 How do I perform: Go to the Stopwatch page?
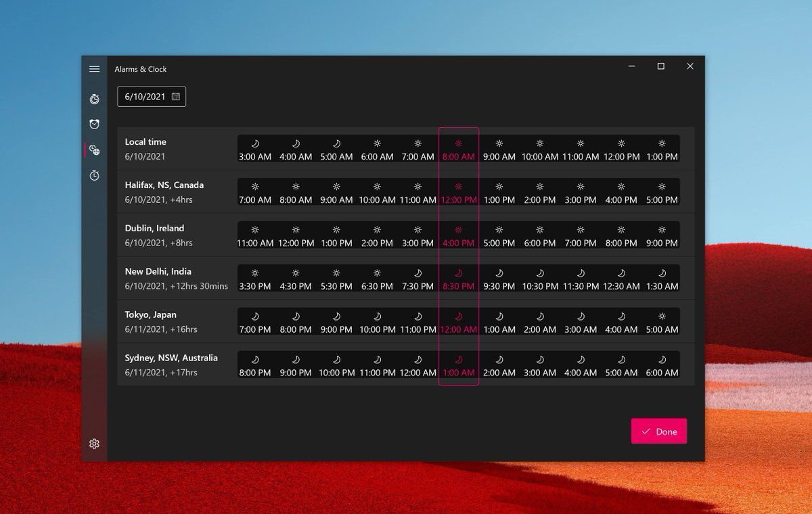coord(94,176)
